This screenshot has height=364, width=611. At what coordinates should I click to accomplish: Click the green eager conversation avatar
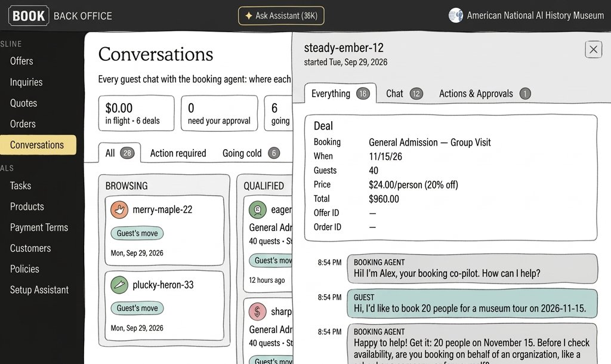tap(258, 209)
